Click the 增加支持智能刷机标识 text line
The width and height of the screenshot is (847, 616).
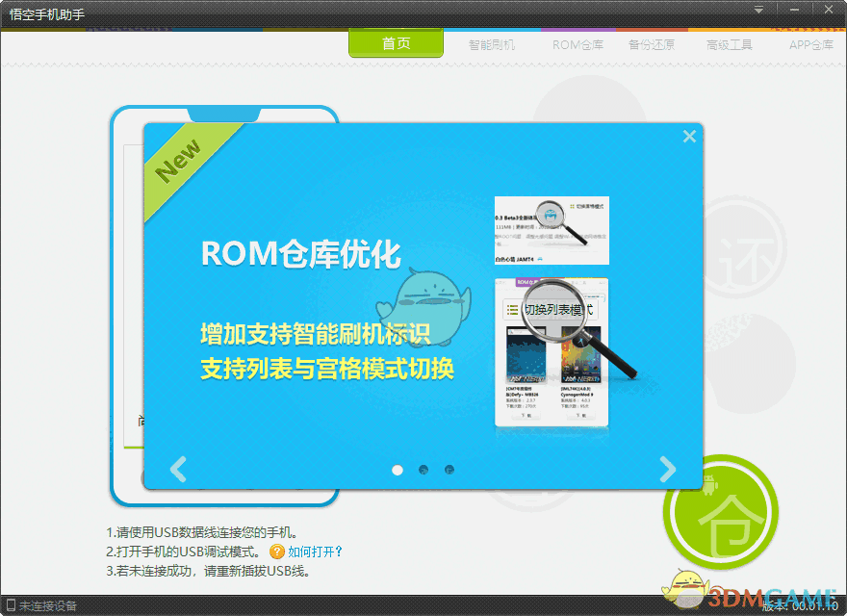pos(316,333)
